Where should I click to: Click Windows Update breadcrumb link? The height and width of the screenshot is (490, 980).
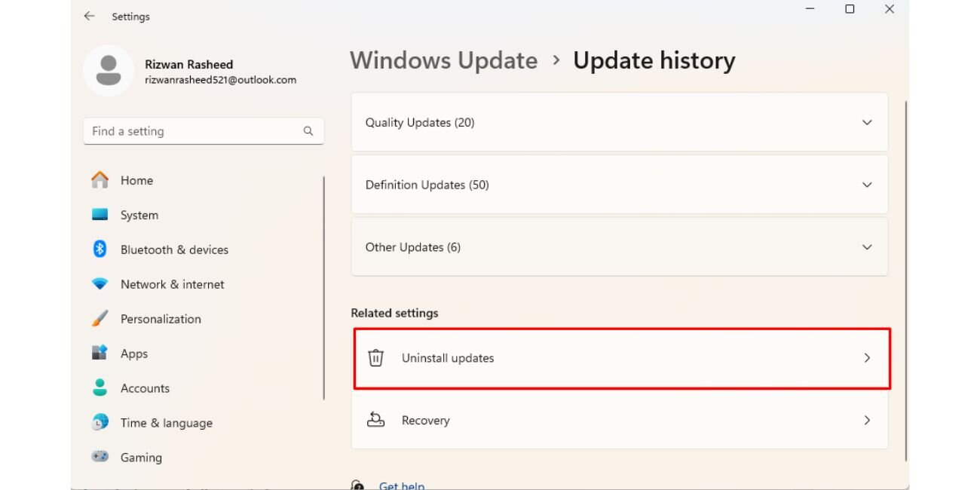[x=444, y=60]
